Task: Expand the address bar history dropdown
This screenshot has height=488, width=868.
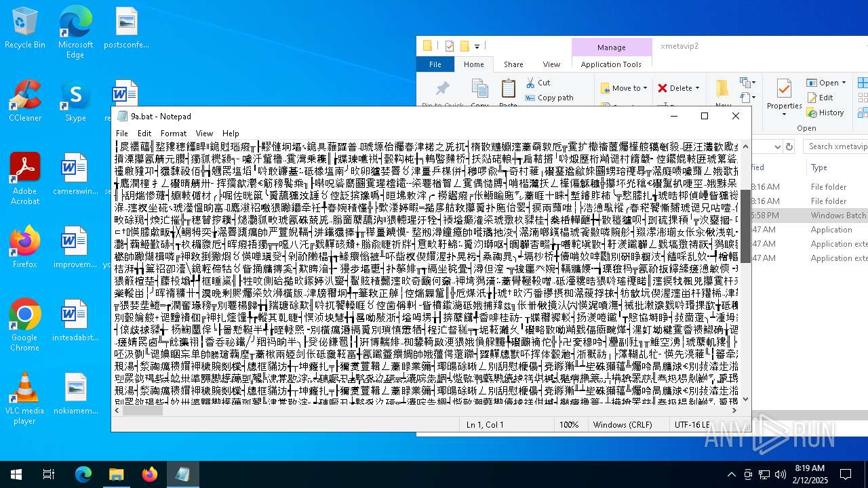Action: pos(777,146)
